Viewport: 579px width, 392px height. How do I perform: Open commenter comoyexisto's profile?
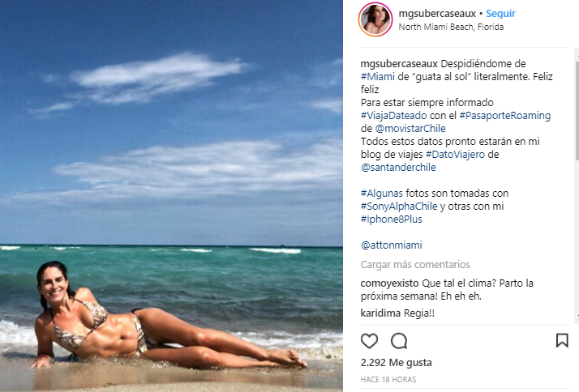389,283
